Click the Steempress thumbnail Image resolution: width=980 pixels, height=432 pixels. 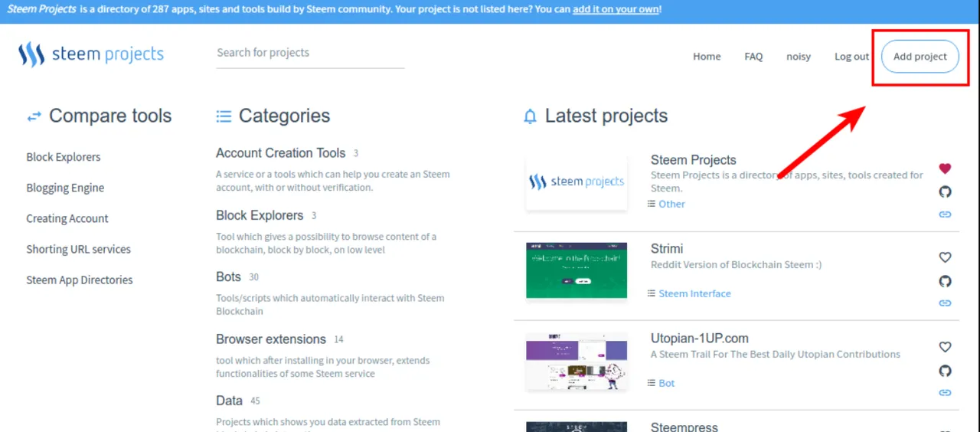click(x=577, y=427)
